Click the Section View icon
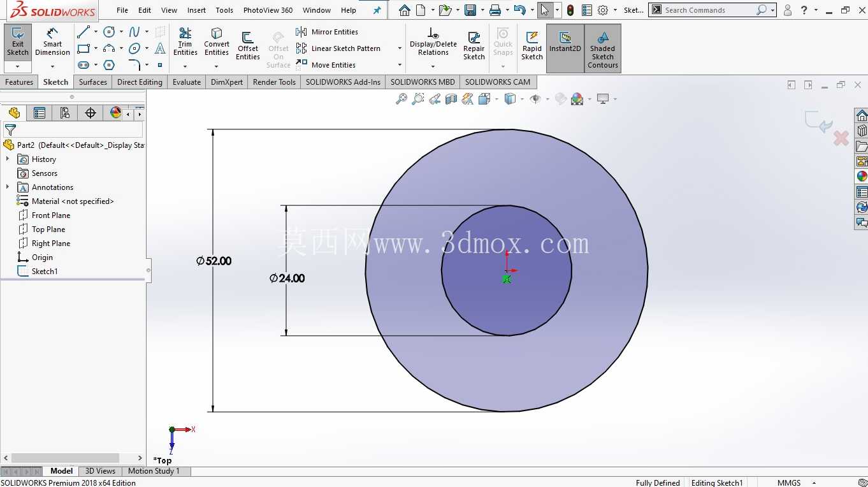The image size is (868, 487). coord(451,99)
